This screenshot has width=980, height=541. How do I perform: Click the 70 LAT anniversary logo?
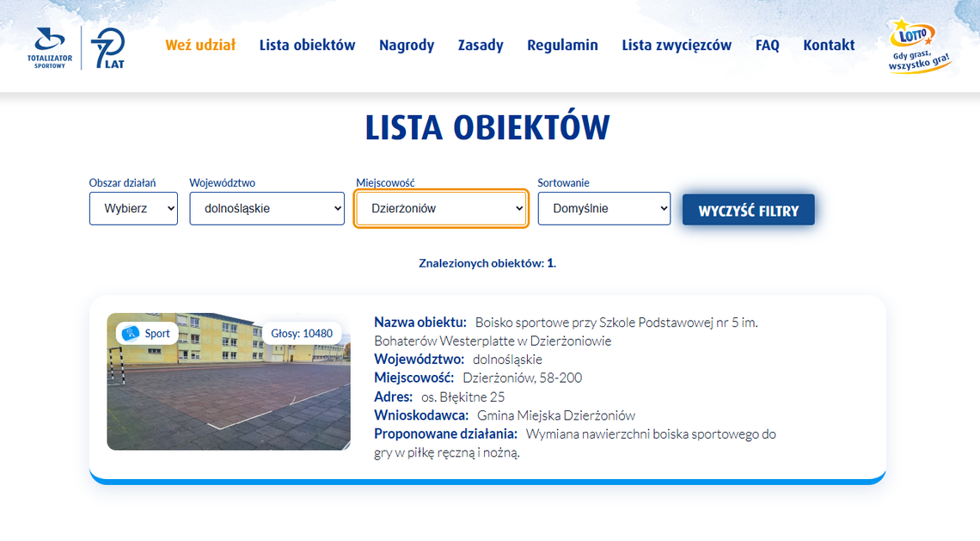coord(108,45)
